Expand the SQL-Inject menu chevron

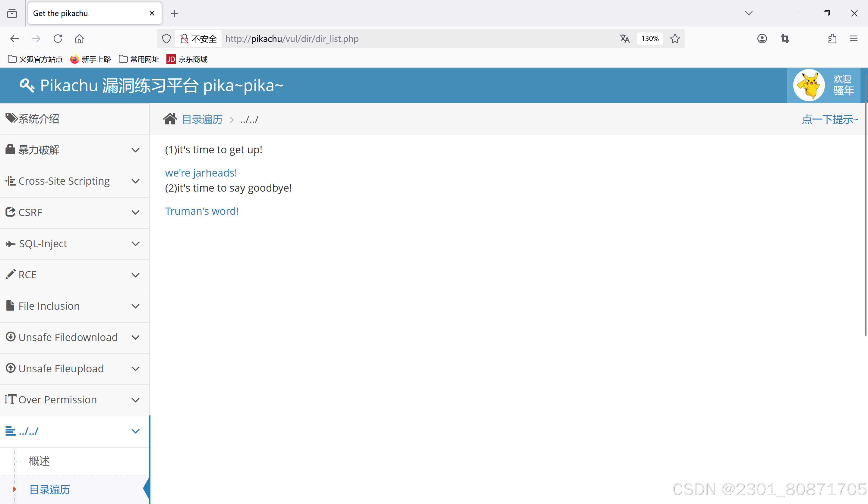pos(135,244)
